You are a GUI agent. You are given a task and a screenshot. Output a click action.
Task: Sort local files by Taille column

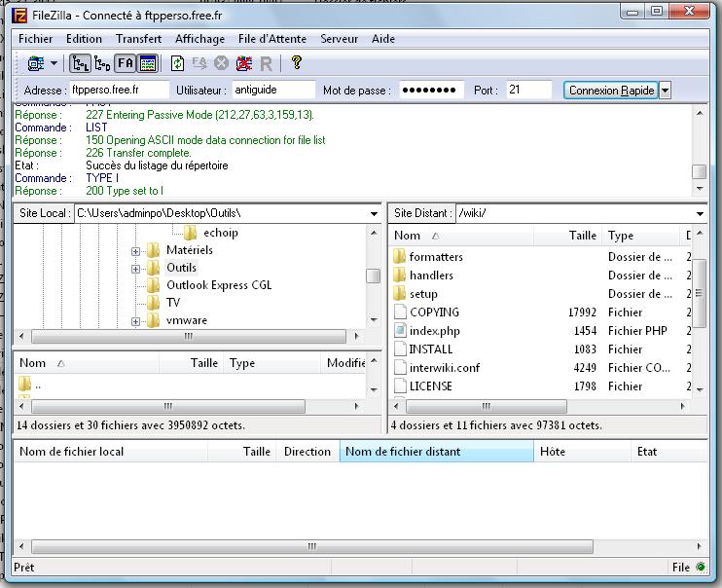[x=192, y=363]
